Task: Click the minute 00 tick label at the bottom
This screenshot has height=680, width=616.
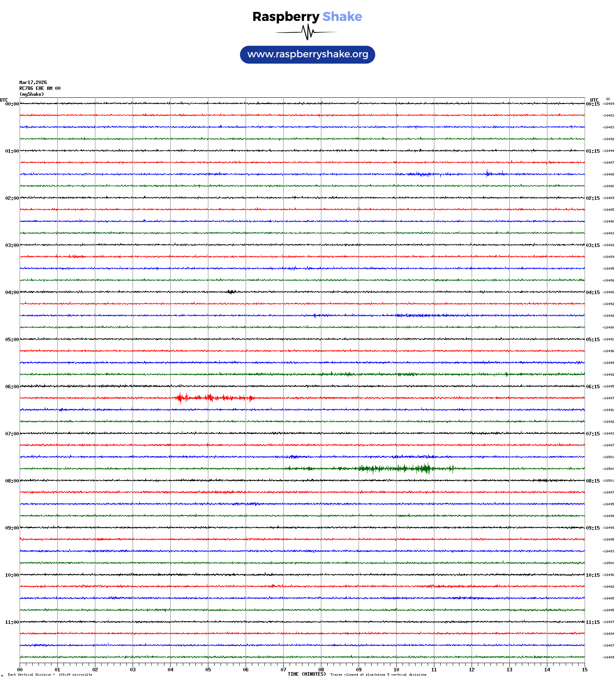Action: tap(20, 670)
